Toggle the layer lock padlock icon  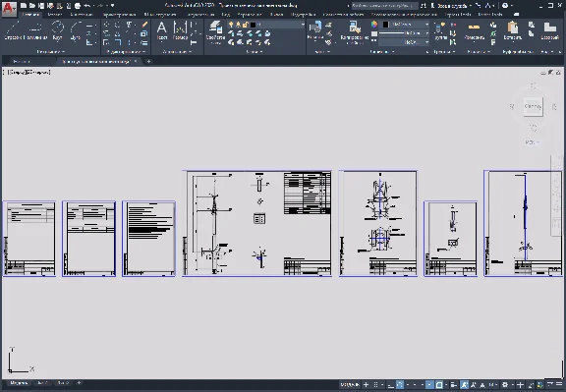coord(245,25)
